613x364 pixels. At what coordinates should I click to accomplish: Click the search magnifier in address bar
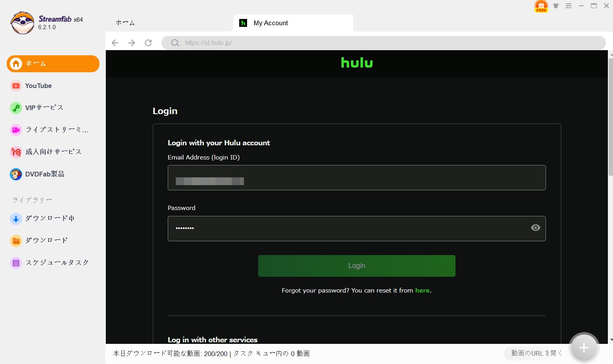pos(175,43)
